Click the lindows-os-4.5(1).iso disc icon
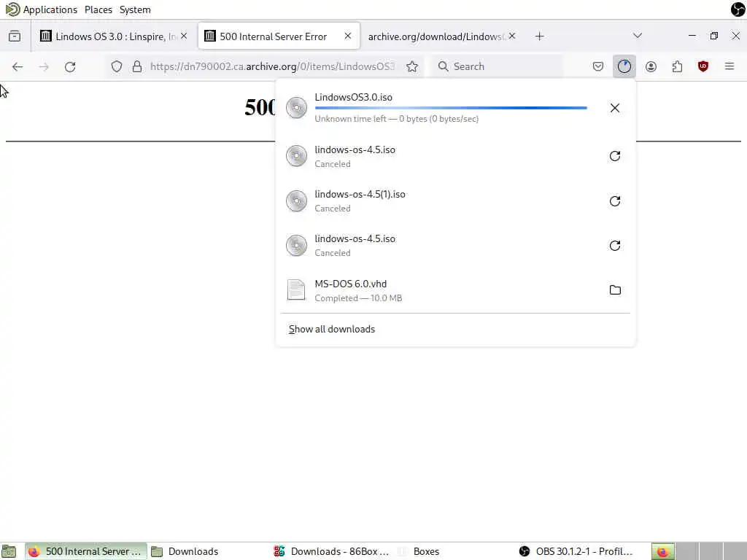This screenshot has width=747, height=560. click(x=296, y=201)
